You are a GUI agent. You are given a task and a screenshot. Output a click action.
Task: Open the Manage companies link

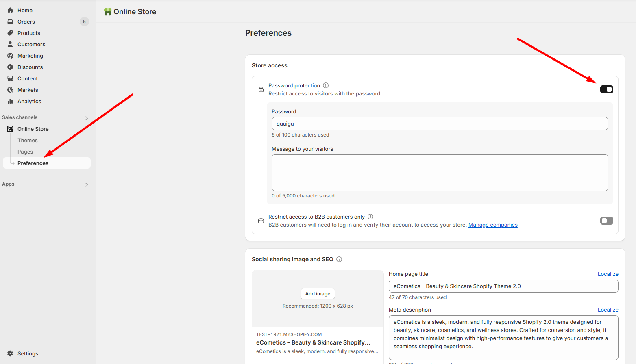(x=493, y=225)
